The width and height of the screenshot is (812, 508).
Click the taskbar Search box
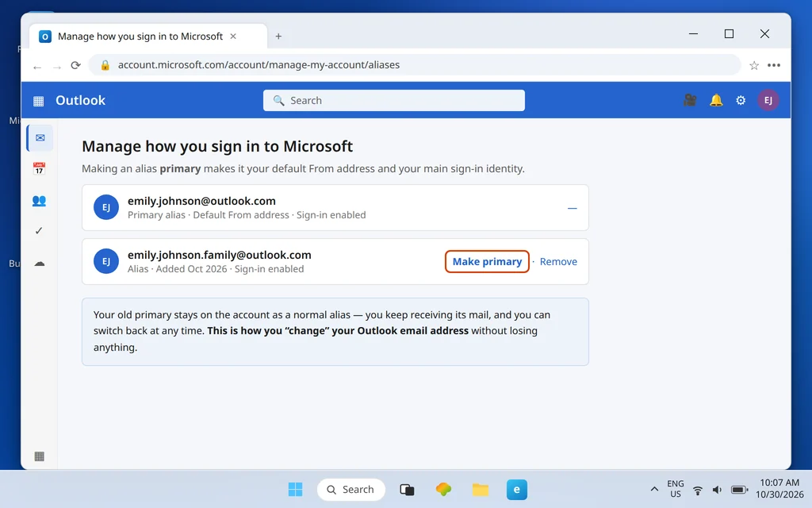point(351,489)
